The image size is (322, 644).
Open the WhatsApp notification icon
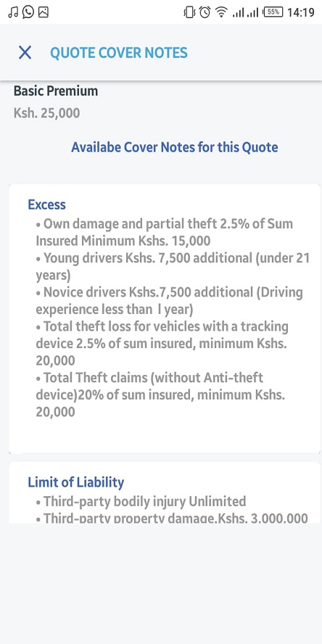pyautogui.click(x=28, y=12)
